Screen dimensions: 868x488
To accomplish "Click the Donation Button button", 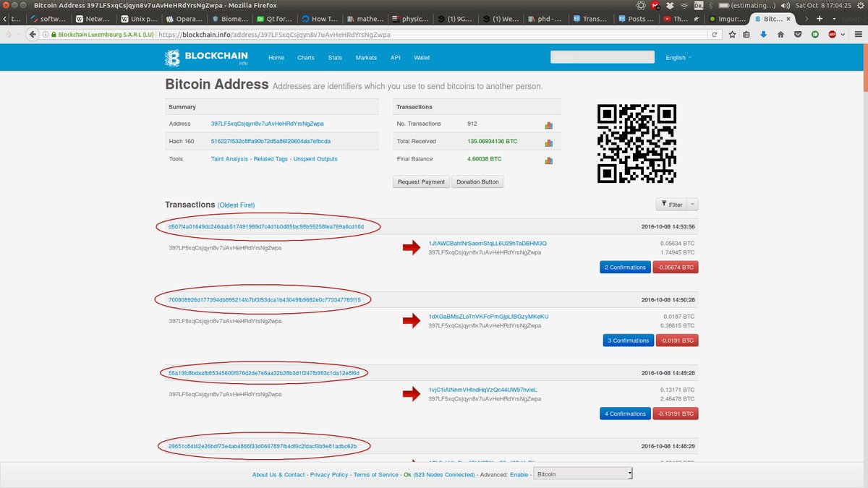I will coord(477,181).
